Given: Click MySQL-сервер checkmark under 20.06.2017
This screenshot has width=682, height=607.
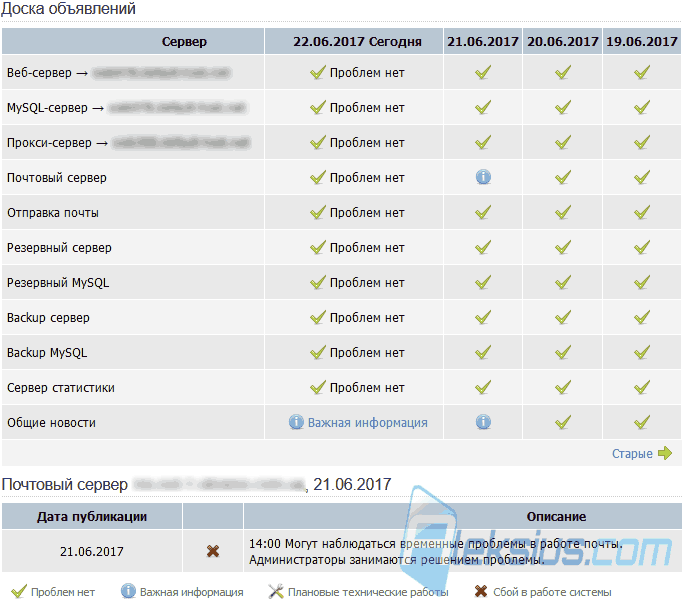Looking at the screenshot, I should (563, 107).
